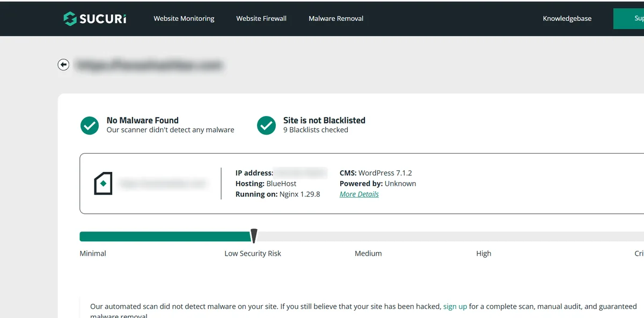Viewport: 644px width, 318px height.
Task: Click the blurred site URL title
Action: point(149,65)
